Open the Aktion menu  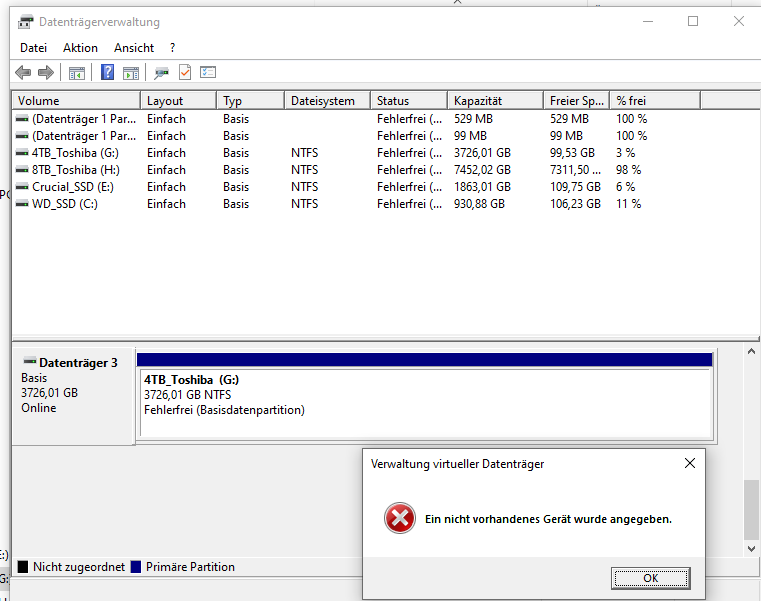pyautogui.click(x=80, y=48)
